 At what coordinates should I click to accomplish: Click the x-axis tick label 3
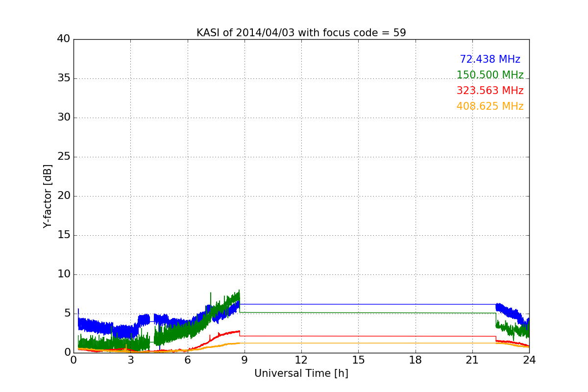coord(130,360)
